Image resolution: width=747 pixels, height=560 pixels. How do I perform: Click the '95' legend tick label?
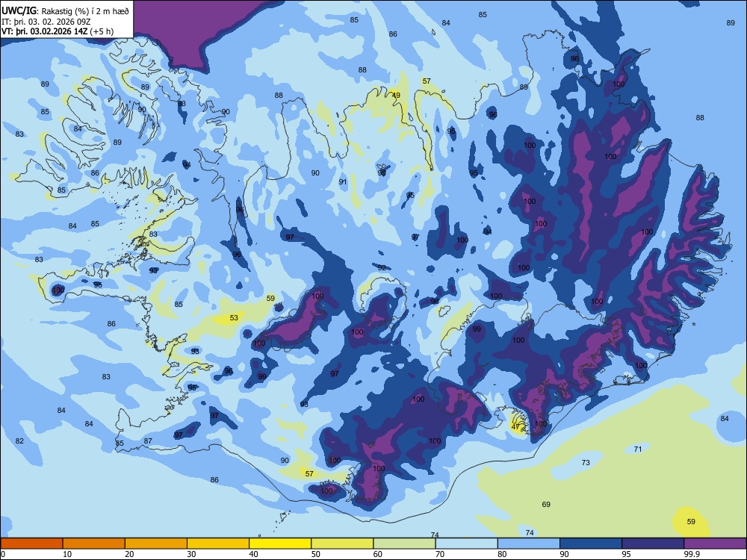coord(626,554)
